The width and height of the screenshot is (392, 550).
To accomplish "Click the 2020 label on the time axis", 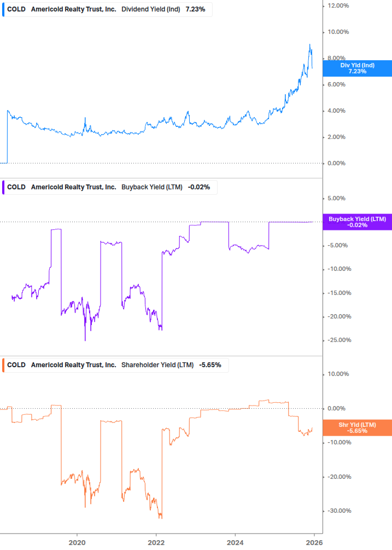I will pos(77,543).
